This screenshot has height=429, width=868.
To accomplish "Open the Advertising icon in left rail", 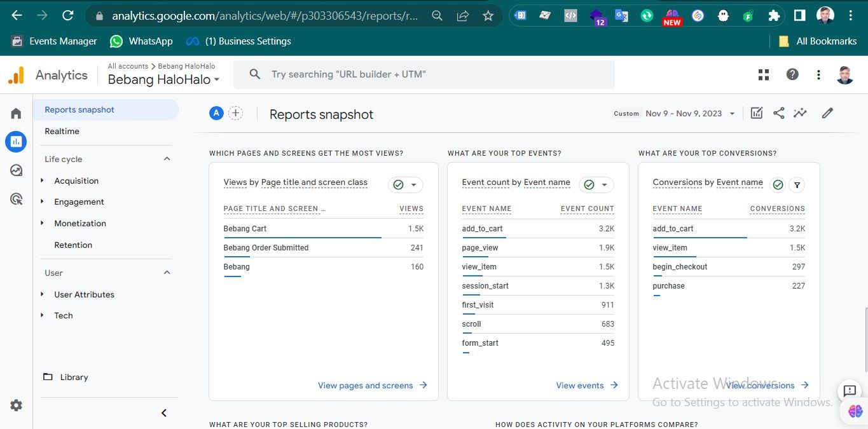I will [x=16, y=199].
